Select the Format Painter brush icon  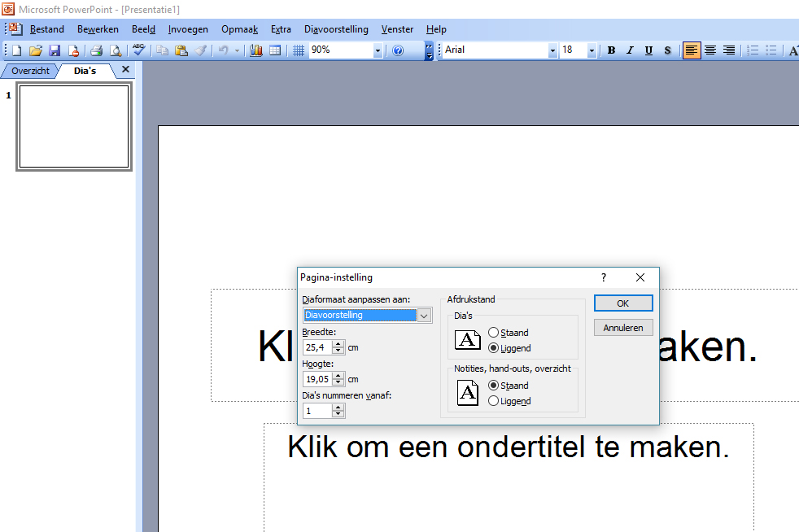tap(200, 50)
